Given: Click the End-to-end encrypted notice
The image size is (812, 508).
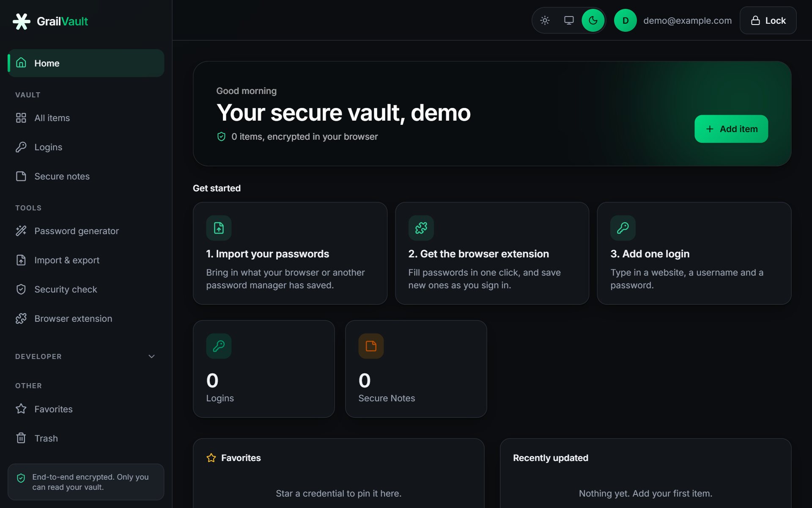Looking at the screenshot, I should (x=86, y=482).
